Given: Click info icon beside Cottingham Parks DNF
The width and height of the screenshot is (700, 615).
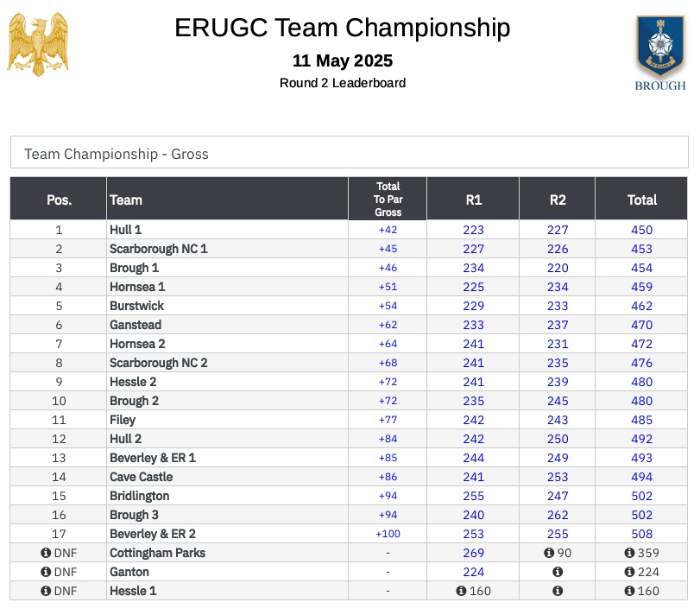Looking at the screenshot, I should click(46, 553).
